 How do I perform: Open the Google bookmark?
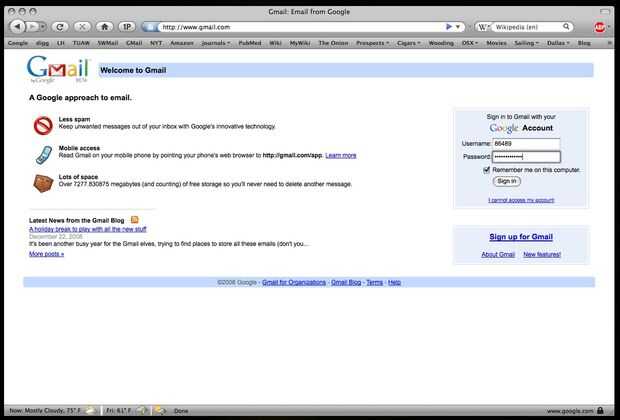18,43
